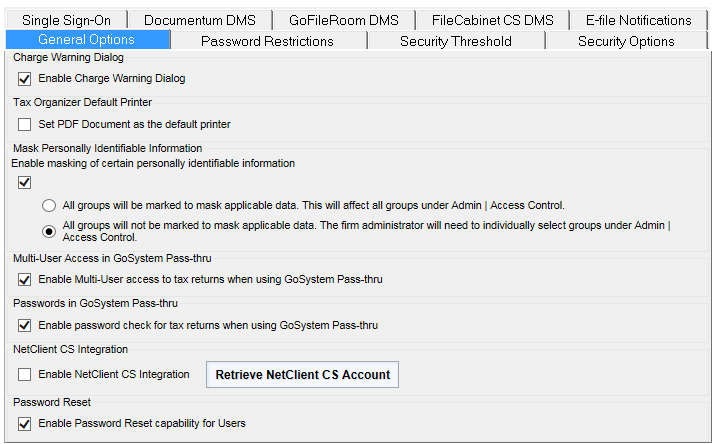This screenshot has width=714, height=444.
Task: Click 'Enable masking of certain personally identifiable information' text
Action: click(153, 163)
